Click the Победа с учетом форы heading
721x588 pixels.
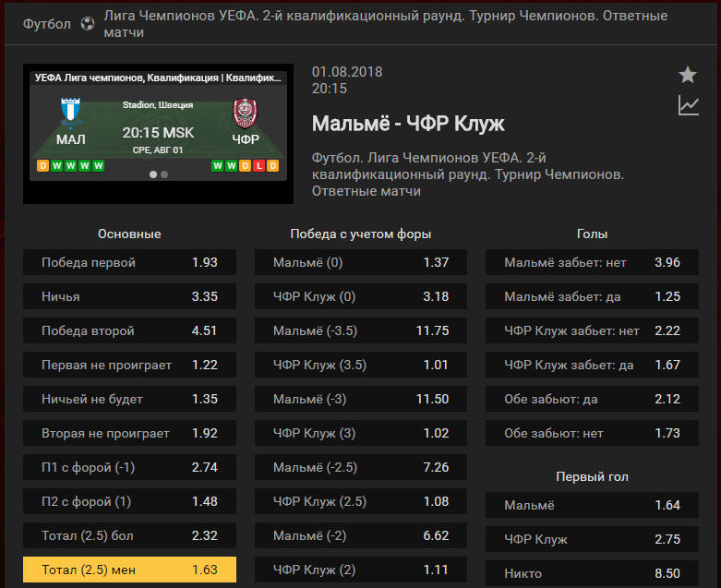pos(361,234)
